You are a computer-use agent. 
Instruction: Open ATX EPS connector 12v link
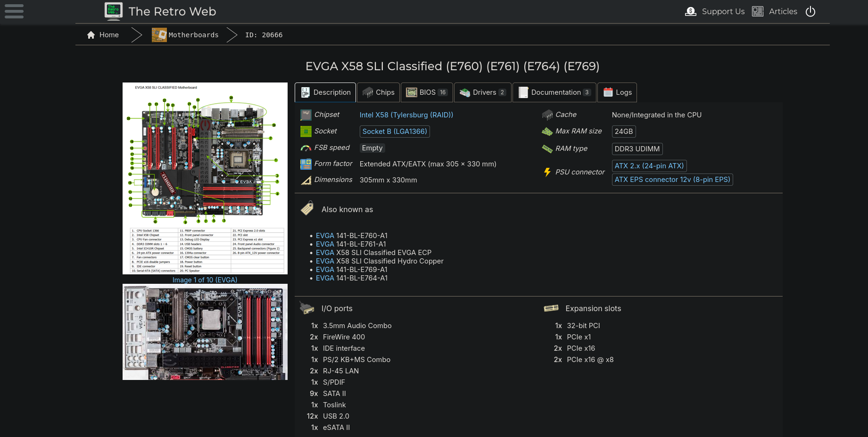coord(672,180)
